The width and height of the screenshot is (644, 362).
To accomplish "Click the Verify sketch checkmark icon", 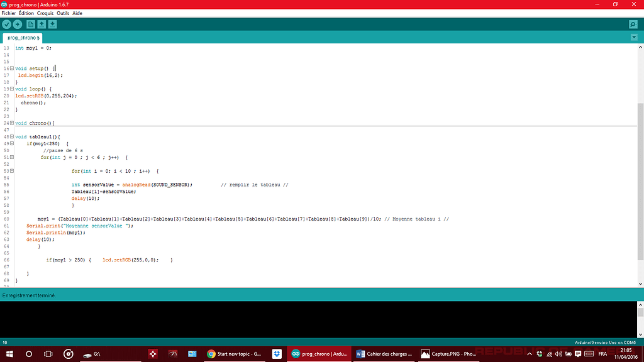I will [x=6, y=24].
